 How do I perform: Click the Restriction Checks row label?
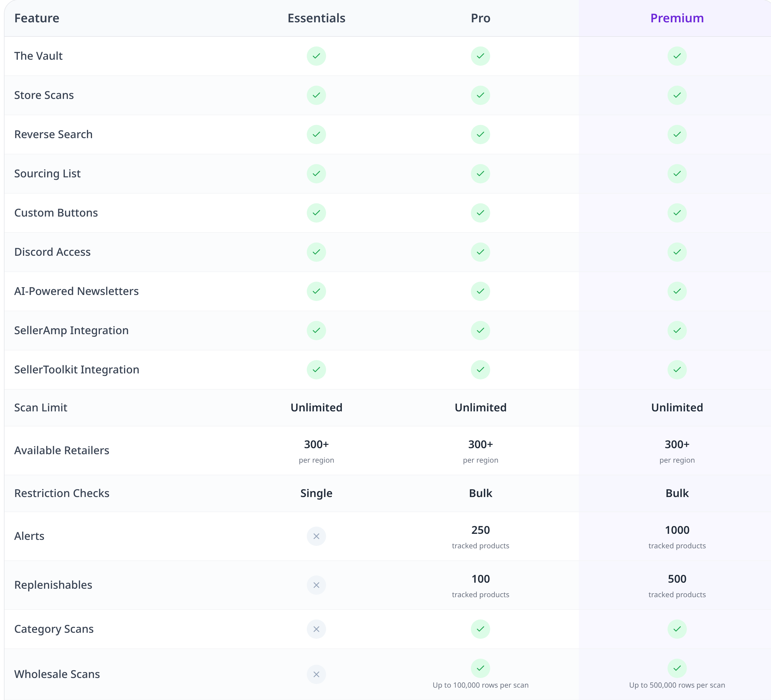62,493
